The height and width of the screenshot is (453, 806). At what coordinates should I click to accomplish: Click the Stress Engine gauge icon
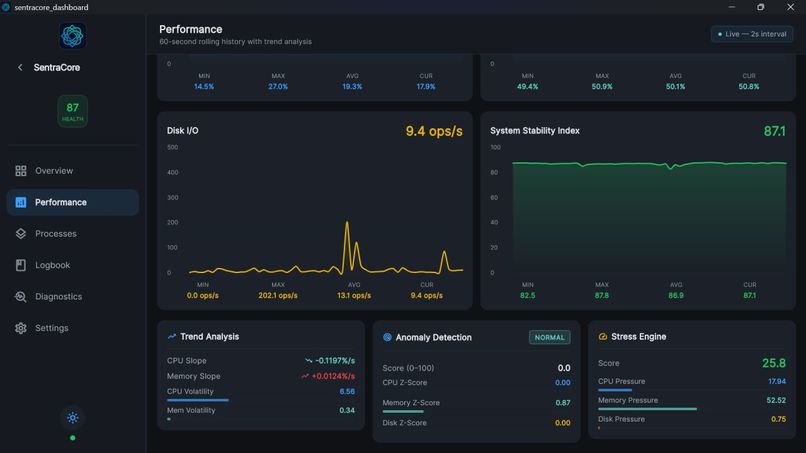point(602,336)
